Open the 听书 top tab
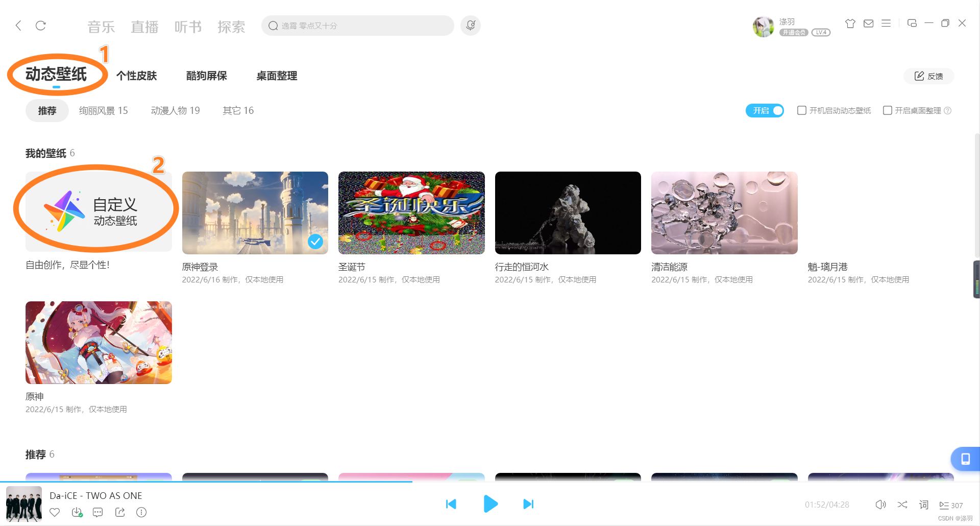Viewport: 980px width, 526px height. tap(188, 27)
